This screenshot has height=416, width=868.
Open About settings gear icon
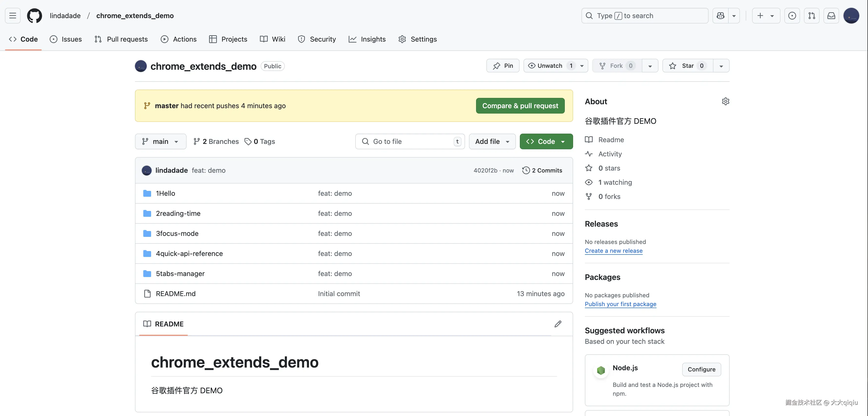pos(725,102)
